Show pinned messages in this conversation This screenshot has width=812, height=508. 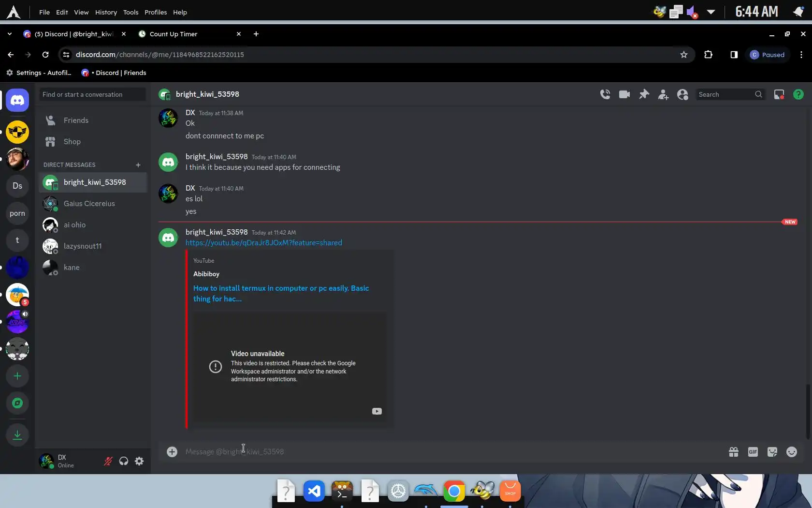point(644,94)
